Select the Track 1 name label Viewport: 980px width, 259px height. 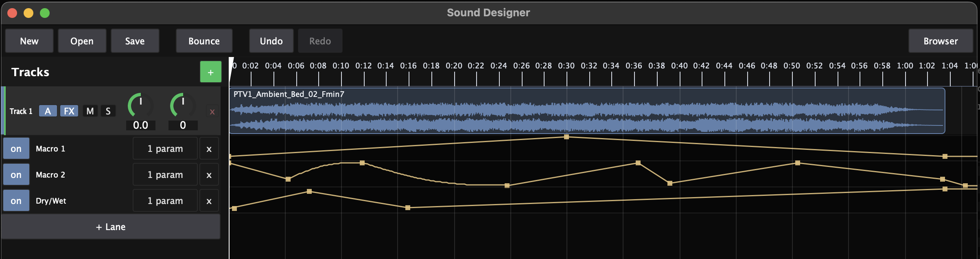[x=21, y=111]
